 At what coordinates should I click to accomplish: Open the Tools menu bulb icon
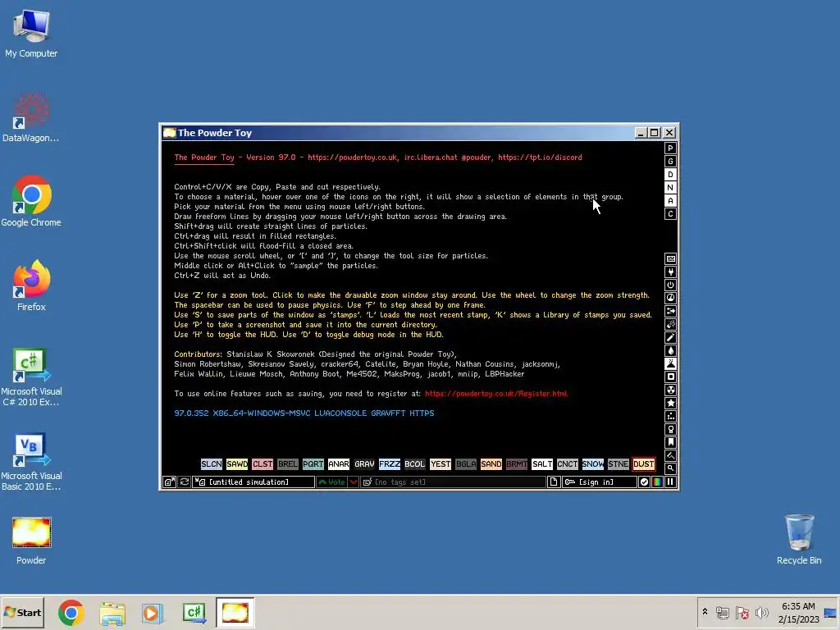(x=670, y=429)
